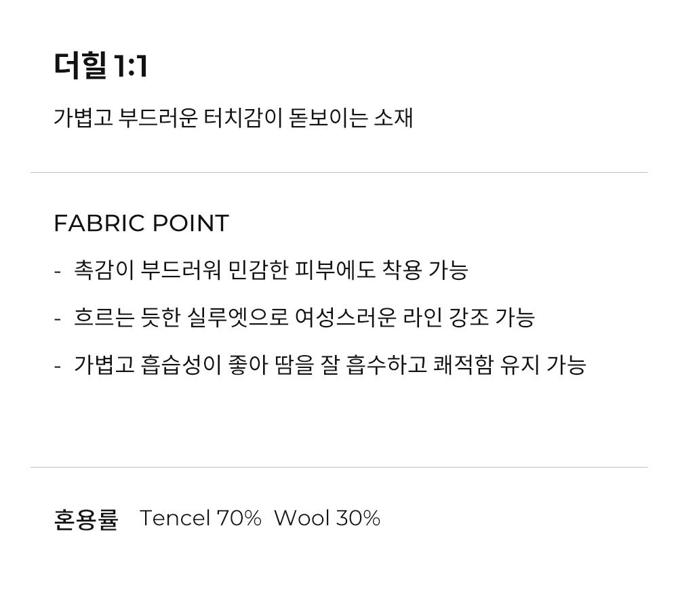Click the word POINT in the section title
The width and height of the screenshot is (678, 616).
(x=191, y=223)
